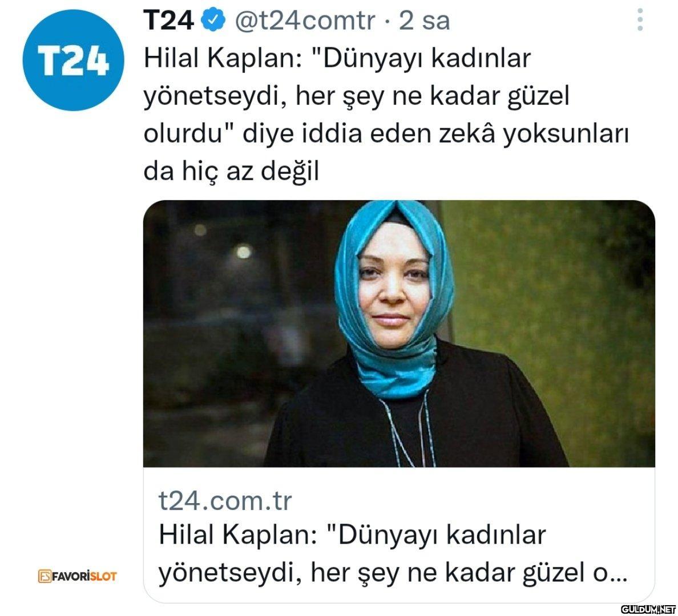Open the @t24comtr handle
This screenshot has height=616, width=678.
pos(305,21)
